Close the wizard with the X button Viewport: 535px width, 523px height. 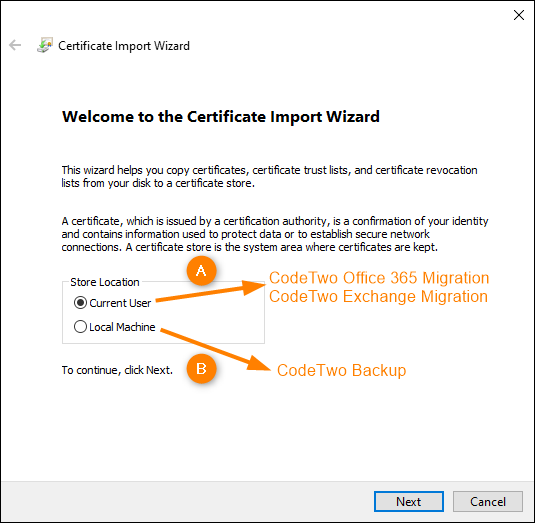coord(519,15)
